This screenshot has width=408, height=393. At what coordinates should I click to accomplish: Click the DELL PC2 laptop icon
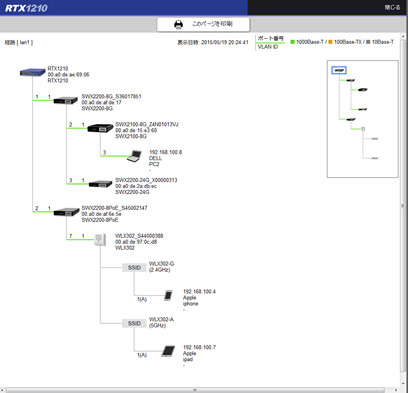click(x=135, y=156)
